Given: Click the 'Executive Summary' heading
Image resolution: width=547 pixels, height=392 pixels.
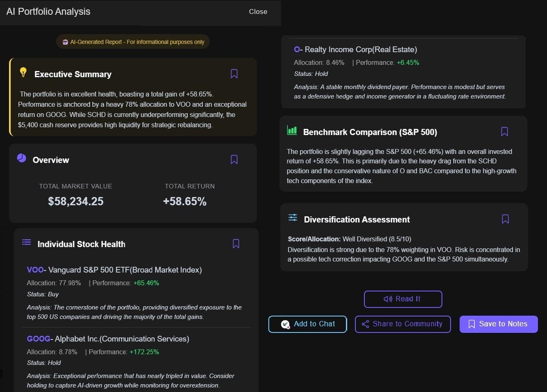Looking at the screenshot, I should click(73, 74).
